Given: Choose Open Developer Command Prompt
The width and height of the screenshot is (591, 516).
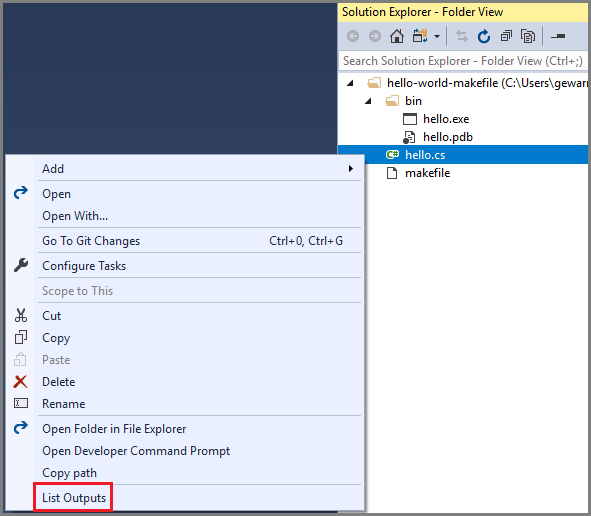Looking at the screenshot, I should (185, 451).
